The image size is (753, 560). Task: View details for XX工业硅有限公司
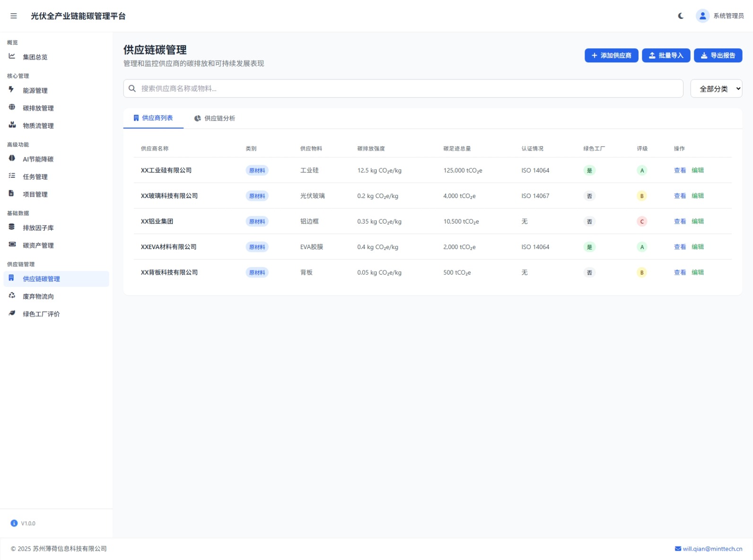(x=680, y=170)
